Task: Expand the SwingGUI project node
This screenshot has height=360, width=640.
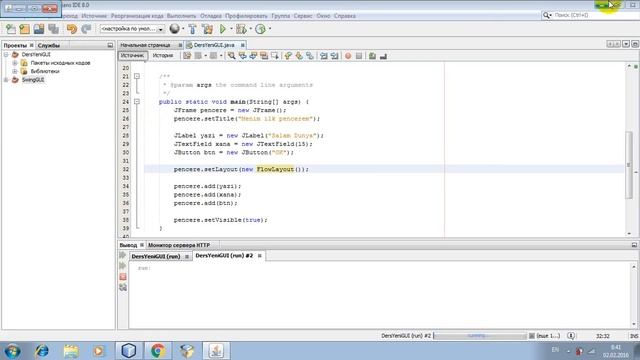Action: [6, 80]
